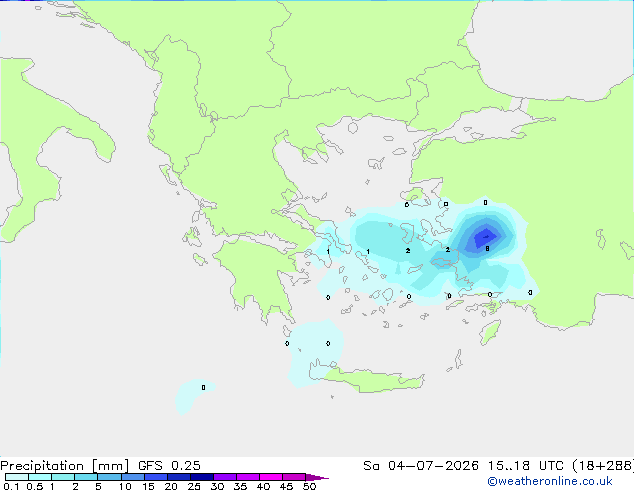Pick the legend swatch between 10 and 15
This screenshot has height=490, width=634.
pos(133,477)
